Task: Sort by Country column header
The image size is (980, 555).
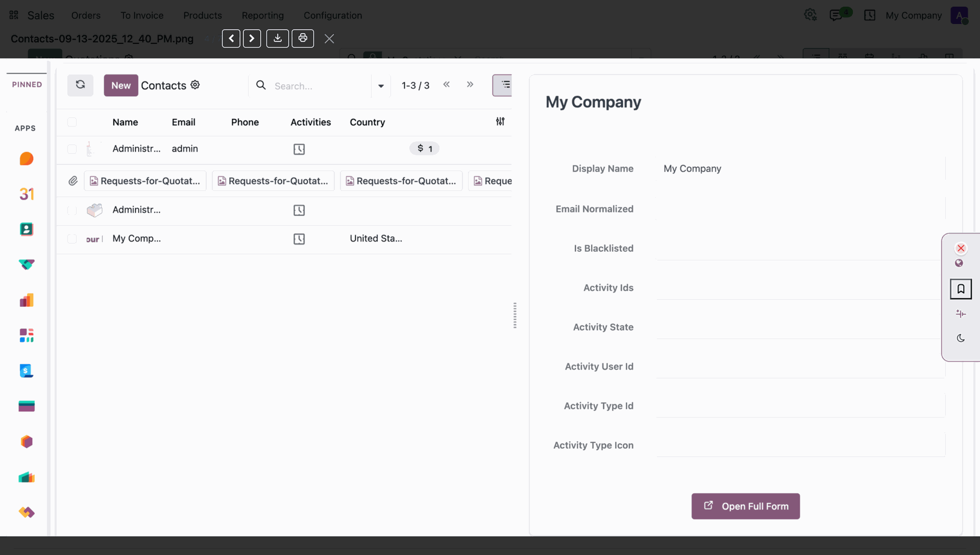Action: click(367, 122)
